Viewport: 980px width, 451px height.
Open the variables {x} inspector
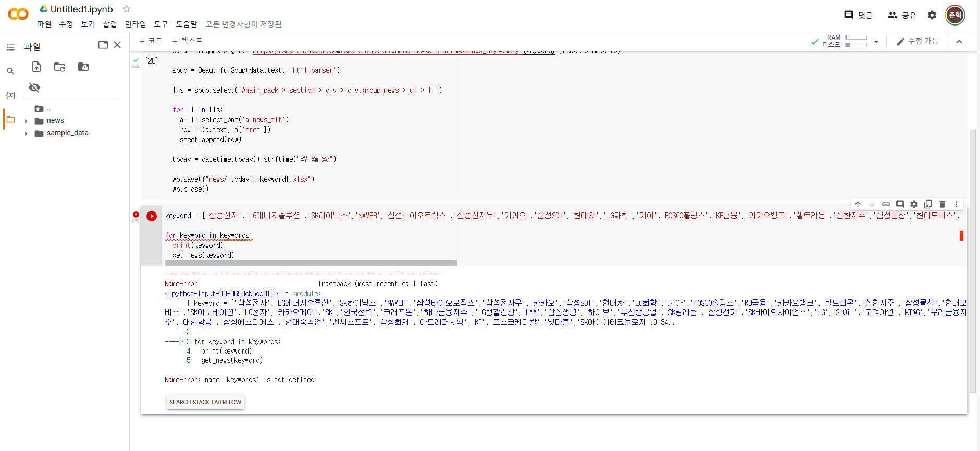coord(10,95)
